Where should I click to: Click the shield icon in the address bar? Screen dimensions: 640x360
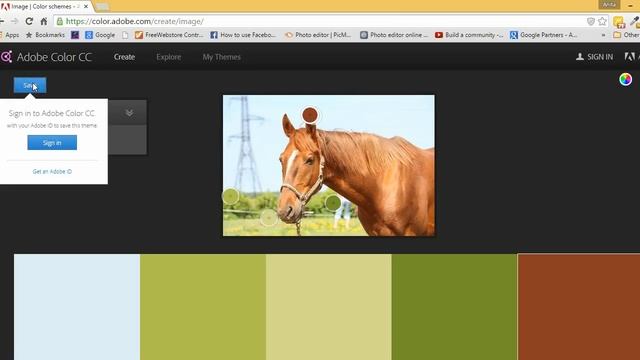point(590,21)
